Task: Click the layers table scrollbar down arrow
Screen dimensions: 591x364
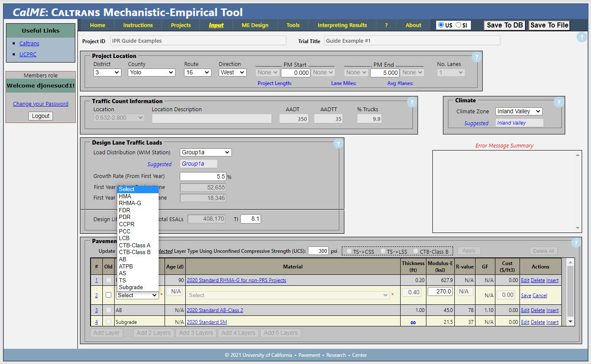Action: pos(571,322)
